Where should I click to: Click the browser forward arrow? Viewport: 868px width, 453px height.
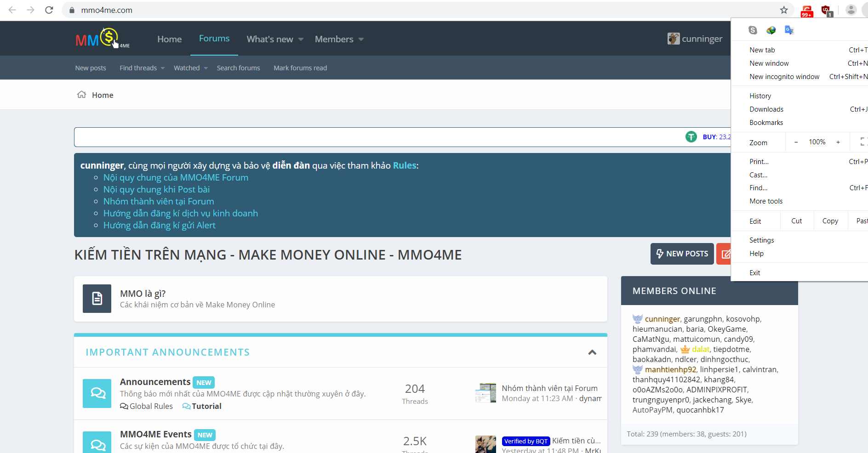tap(31, 10)
